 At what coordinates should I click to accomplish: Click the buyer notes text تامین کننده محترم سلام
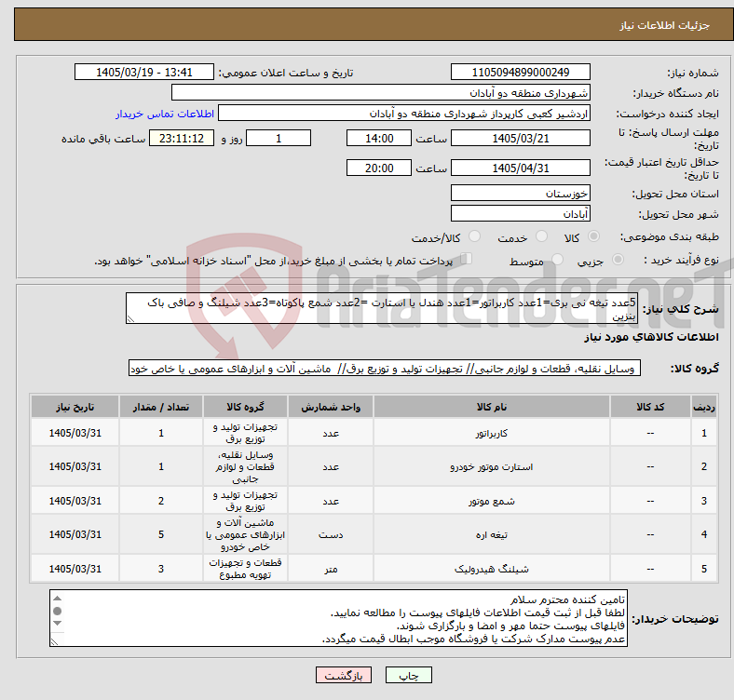(x=568, y=599)
